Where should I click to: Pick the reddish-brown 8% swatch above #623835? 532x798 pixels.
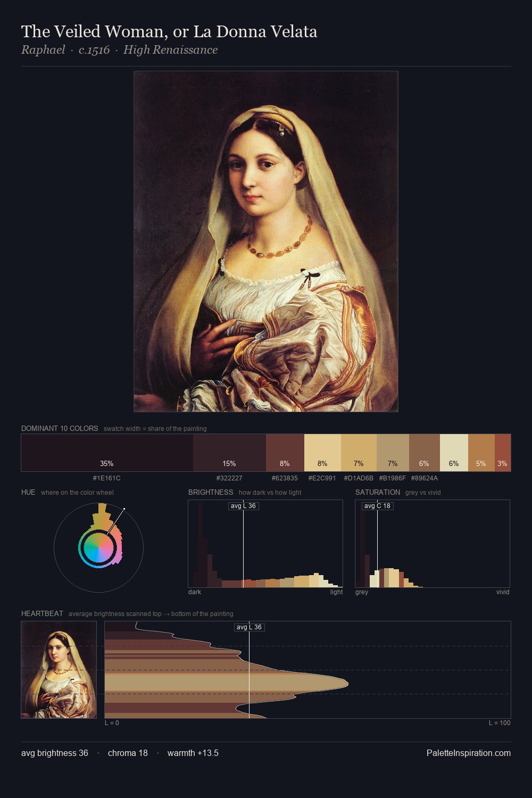coord(285,453)
